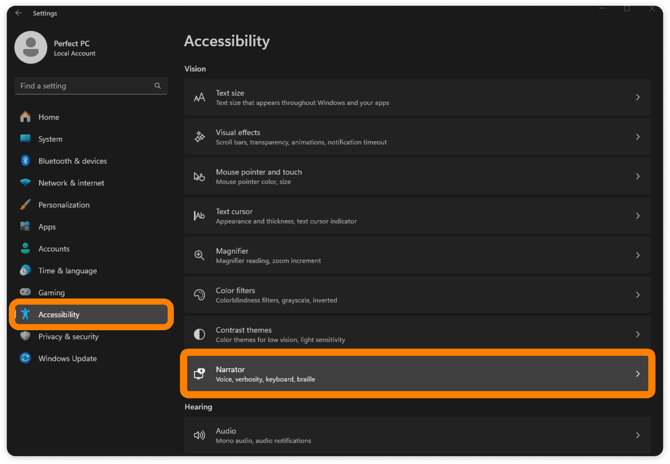Expand Narrator chevron

(638, 374)
